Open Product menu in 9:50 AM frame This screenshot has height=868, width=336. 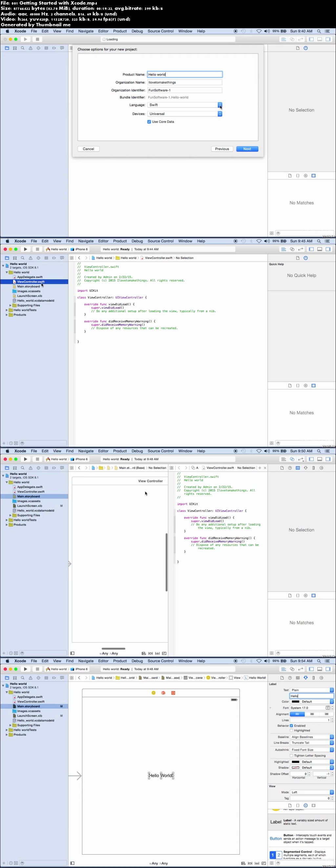[120, 451]
